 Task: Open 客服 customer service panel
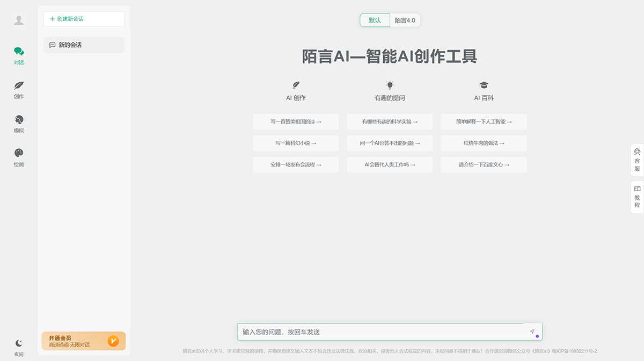[x=636, y=161]
